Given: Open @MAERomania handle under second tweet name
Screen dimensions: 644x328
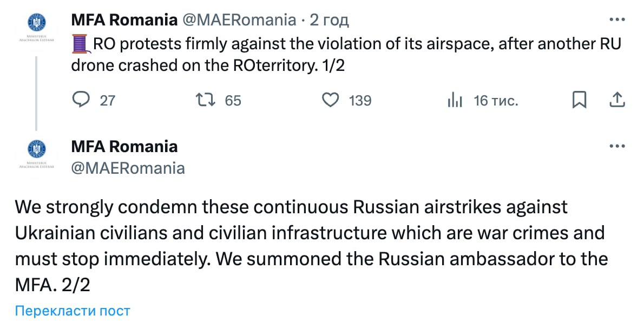Looking at the screenshot, I should pyautogui.click(x=128, y=168).
